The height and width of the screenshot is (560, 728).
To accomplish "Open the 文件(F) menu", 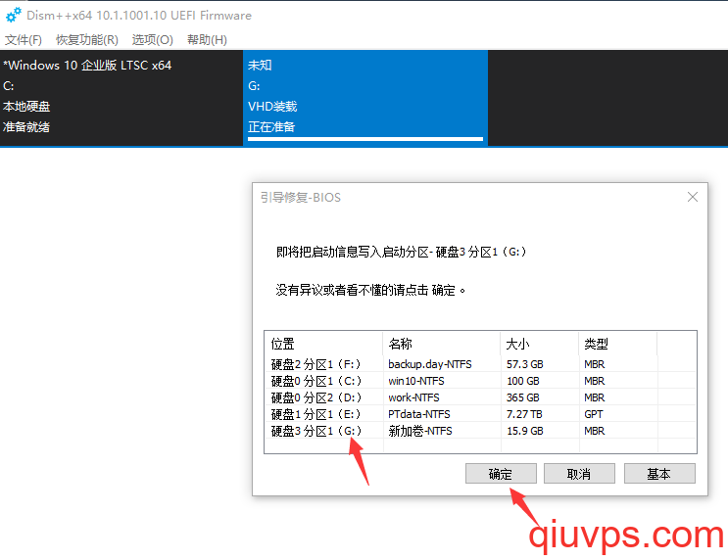I will pyautogui.click(x=24, y=40).
